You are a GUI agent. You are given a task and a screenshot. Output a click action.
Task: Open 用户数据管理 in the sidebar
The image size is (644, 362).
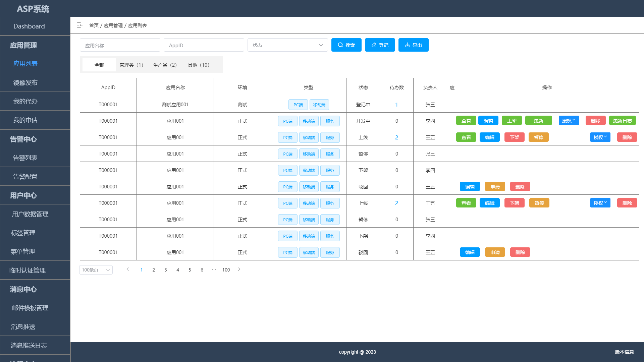click(x=35, y=214)
